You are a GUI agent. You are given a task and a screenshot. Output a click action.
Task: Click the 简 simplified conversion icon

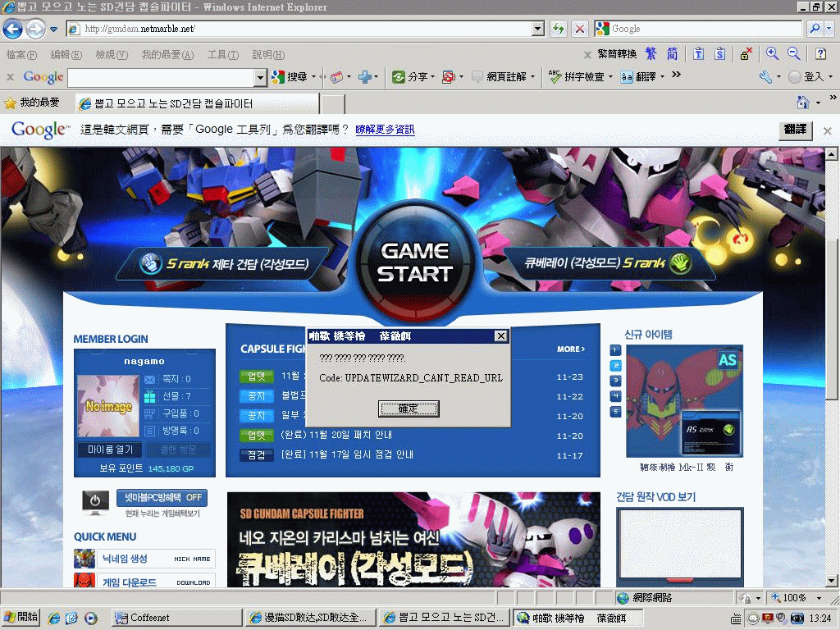pos(672,53)
